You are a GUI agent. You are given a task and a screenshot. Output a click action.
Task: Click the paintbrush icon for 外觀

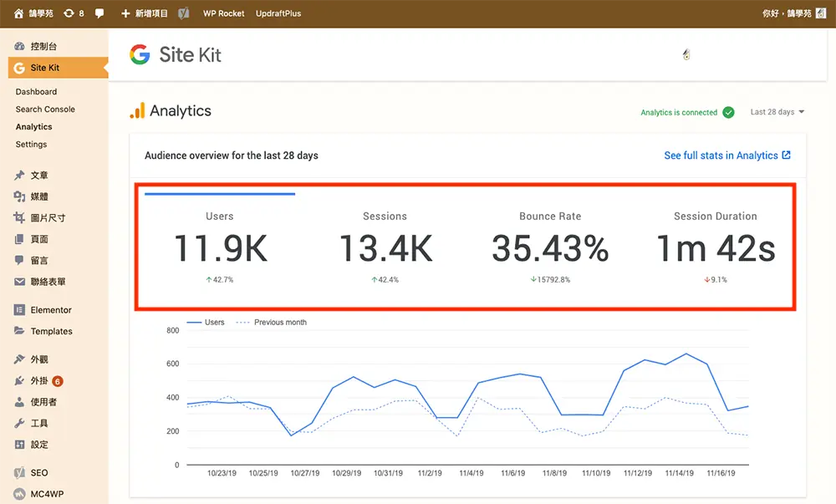[20, 359]
